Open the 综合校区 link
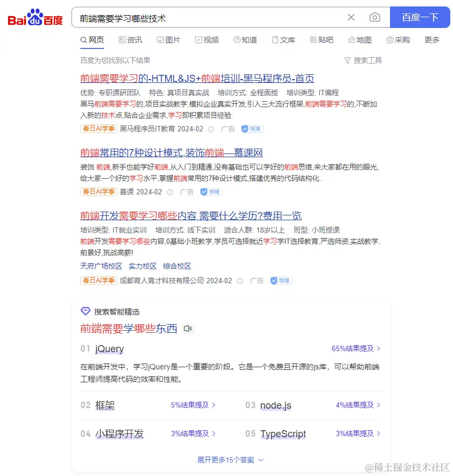 click(x=177, y=266)
